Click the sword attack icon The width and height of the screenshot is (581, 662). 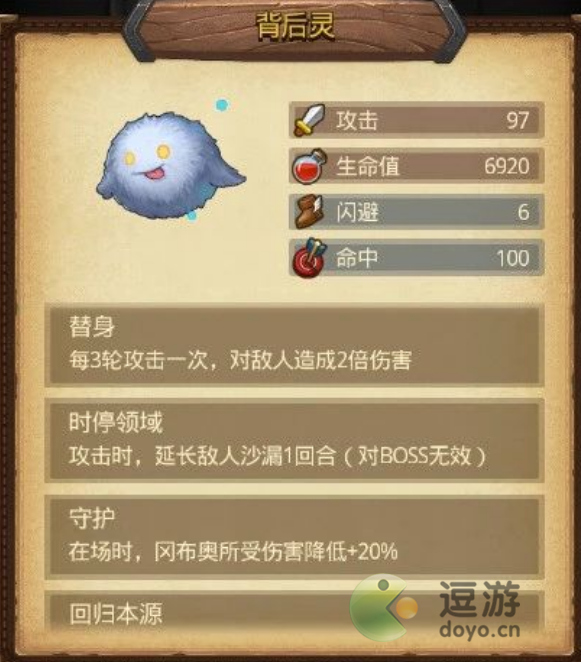coord(309,120)
